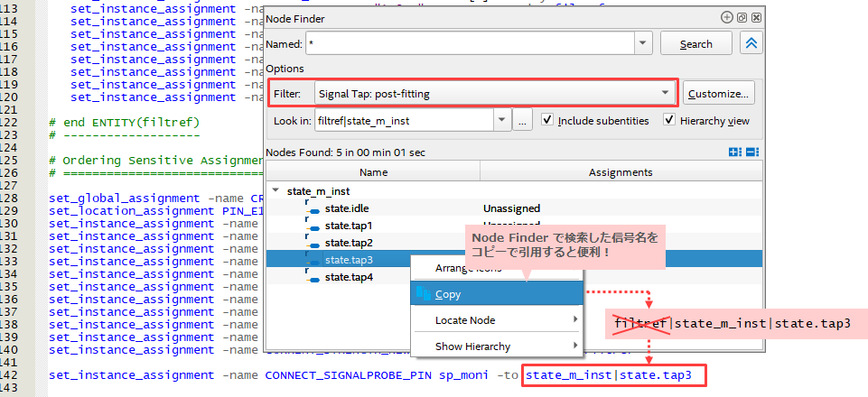The width and height of the screenshot is (868, 397).
Task: Click the Copy icon in context menu
Action: tap(423, 294)
